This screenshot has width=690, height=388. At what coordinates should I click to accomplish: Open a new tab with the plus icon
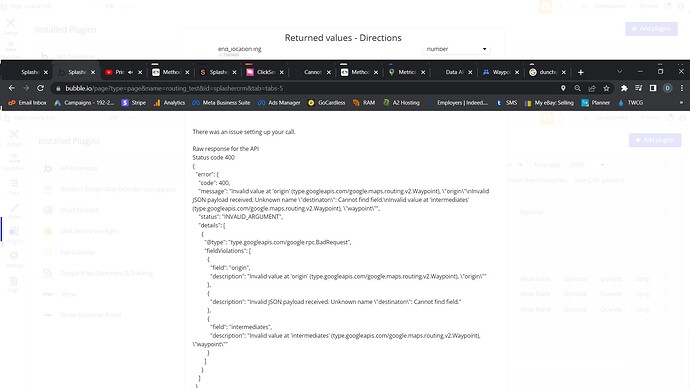[x=580, y=72]
